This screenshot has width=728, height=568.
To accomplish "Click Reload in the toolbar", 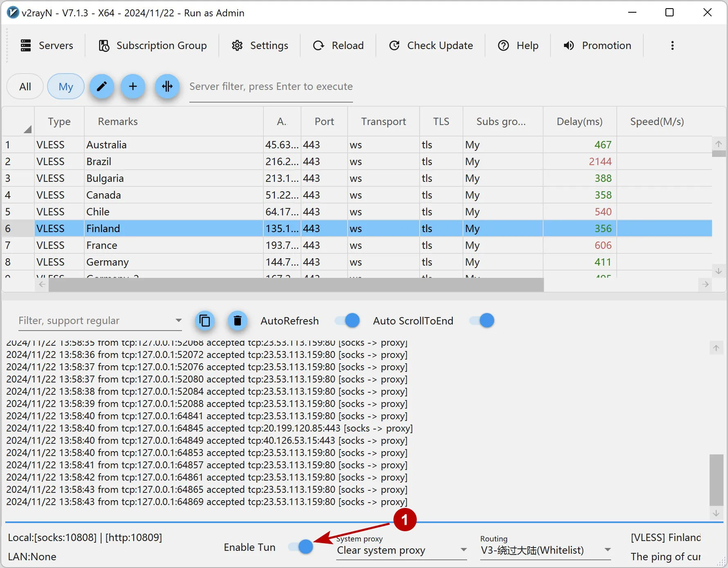I will (x=338, y=45).
